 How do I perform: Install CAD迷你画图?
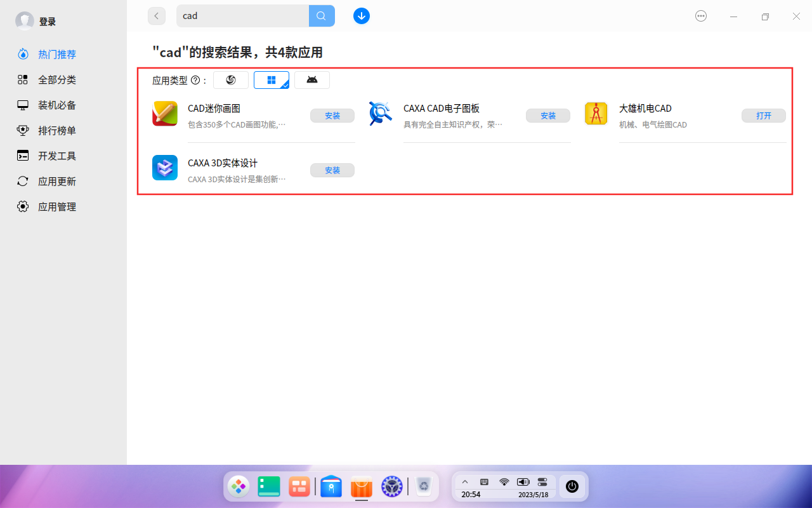(x=332, y=116)
